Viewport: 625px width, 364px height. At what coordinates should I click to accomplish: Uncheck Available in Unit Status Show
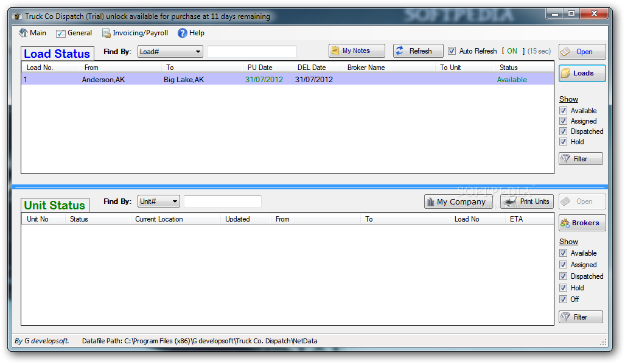[563, 253]
